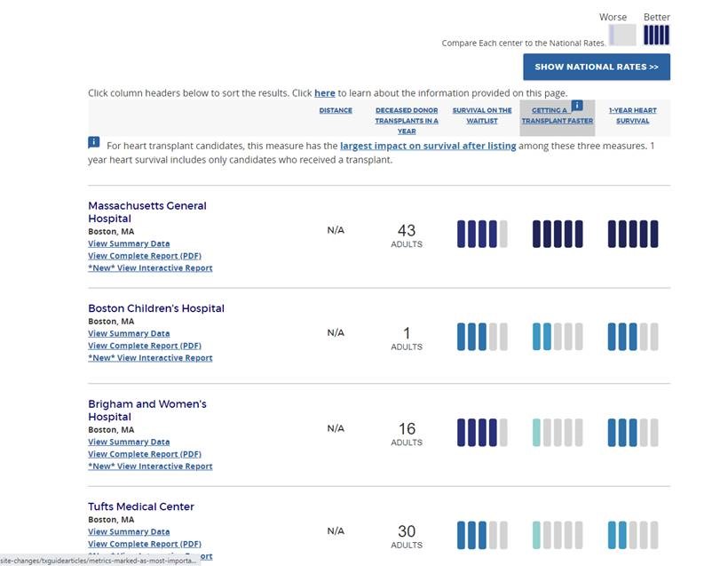Open Massachusetts General Hospital View Summary Data
Screen dimensions: 728x566
(129, 243)
